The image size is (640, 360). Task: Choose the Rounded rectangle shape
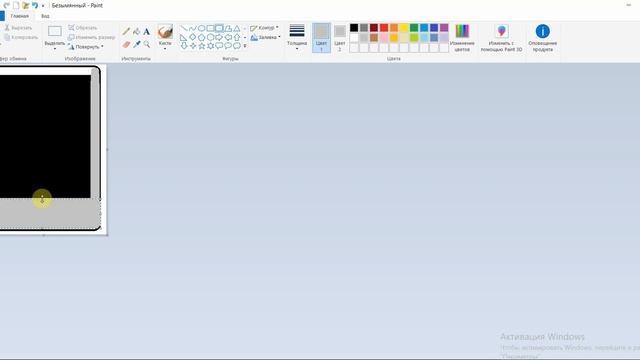[x=219, y=28]
